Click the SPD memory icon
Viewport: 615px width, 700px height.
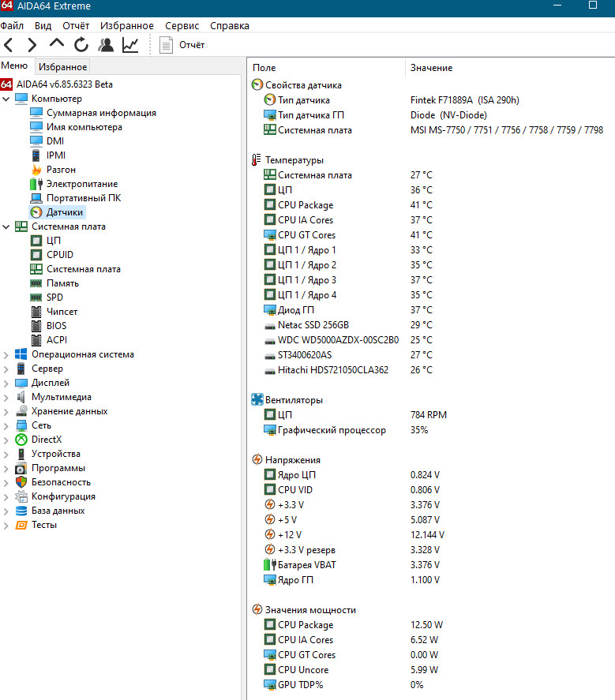click(x=36, y=298)
